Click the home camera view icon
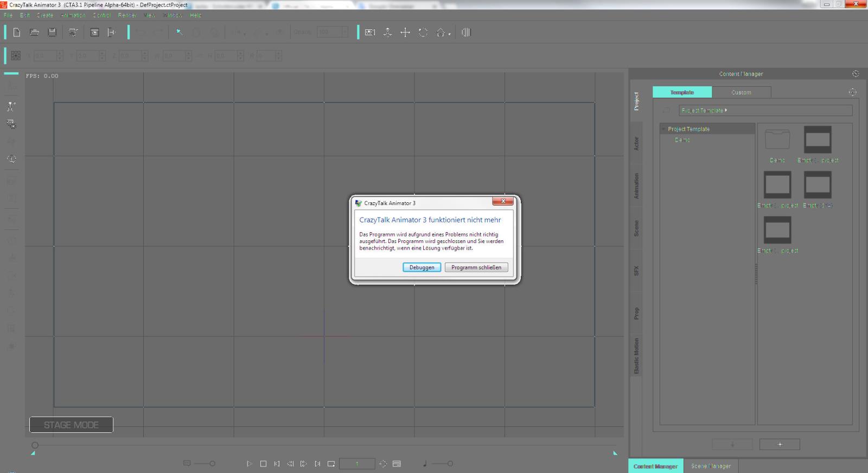This screenshot has height=473, width=868. tap(441, 33)
